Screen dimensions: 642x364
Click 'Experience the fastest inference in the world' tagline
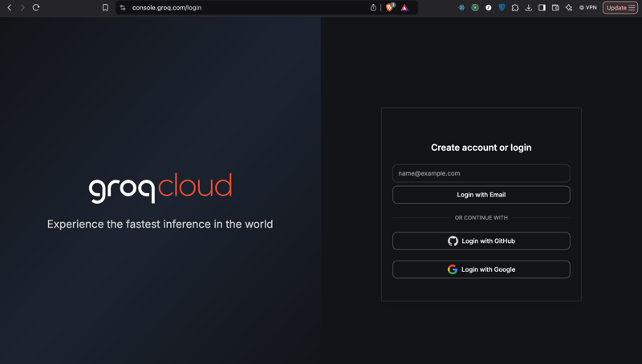tap(160, 224)
